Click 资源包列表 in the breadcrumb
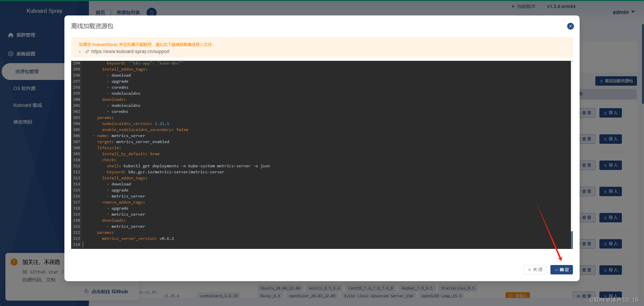 point(128,12)
